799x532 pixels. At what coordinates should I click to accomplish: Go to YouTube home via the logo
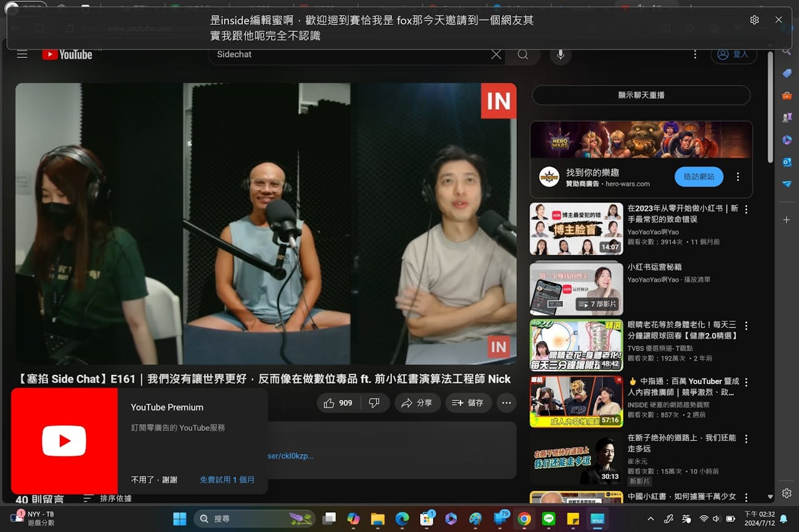[67, 54]
